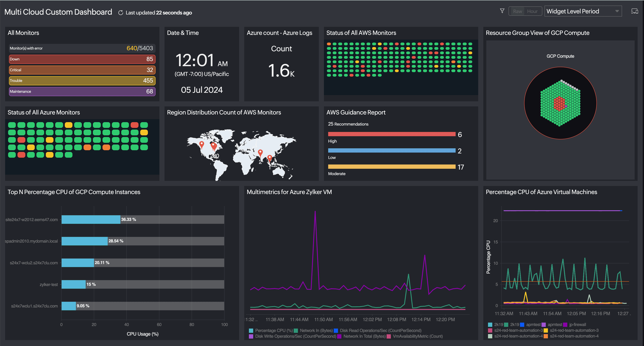
Task: Select Raw data mode
Action: click(x=517, y=11)
